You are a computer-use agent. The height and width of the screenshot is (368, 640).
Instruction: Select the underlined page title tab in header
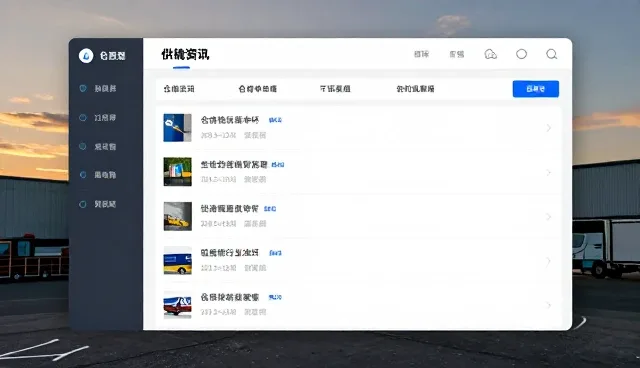pyautogui.click(x=185, y=54)
